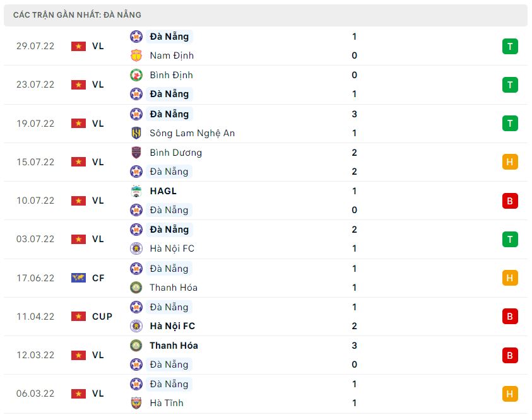Click the orange H badge for 15.07.22

[510, 162]
